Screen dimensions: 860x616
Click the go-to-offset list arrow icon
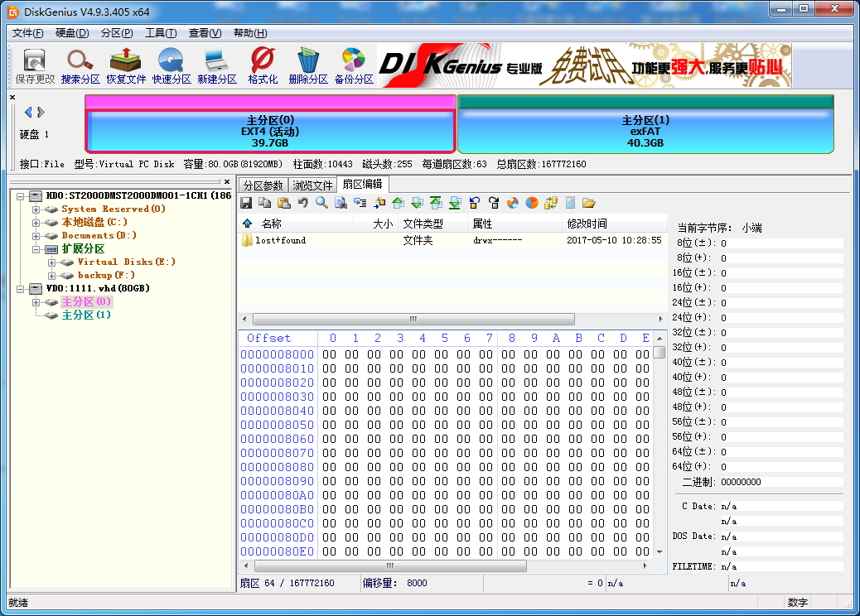360,204
